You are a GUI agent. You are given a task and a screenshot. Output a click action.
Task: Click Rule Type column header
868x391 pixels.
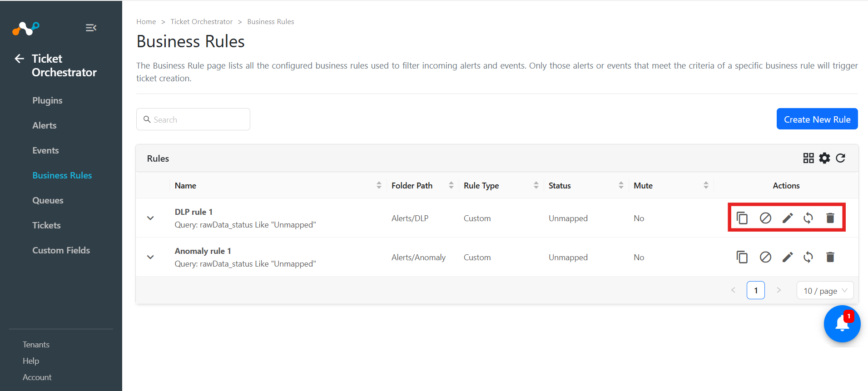pos(481,185)
